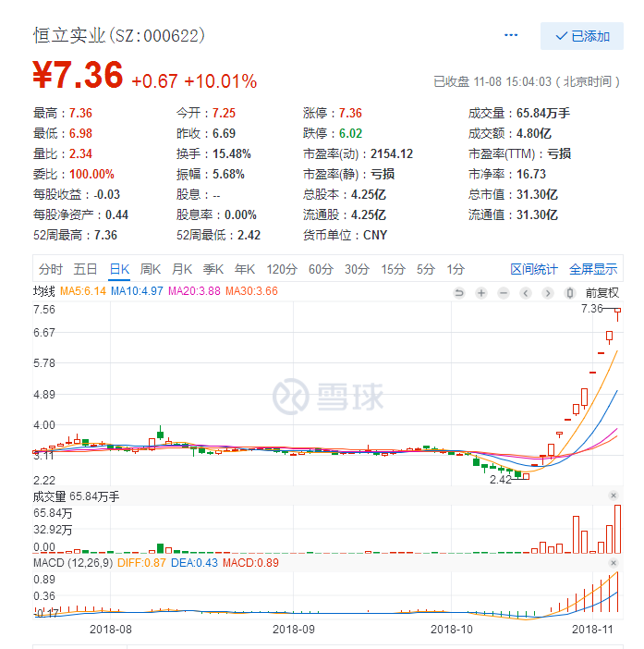The image size is (644, 649).
Task: Click the DIFF:0.87 indicator value
Action: (141, 563)
